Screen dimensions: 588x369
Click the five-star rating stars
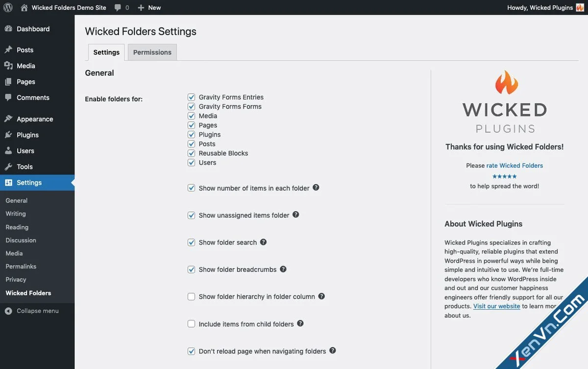pos(505,176)
